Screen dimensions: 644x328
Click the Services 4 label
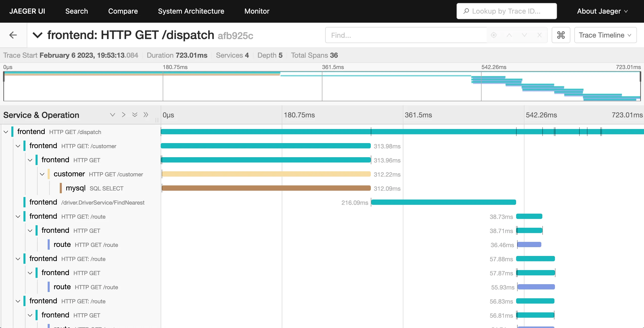tap(232, 55)
